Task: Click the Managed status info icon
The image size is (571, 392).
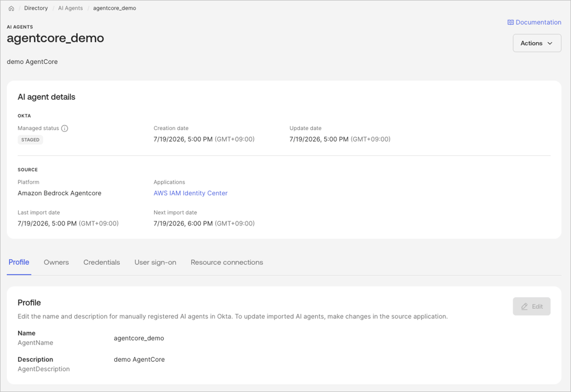Action: 65,128
